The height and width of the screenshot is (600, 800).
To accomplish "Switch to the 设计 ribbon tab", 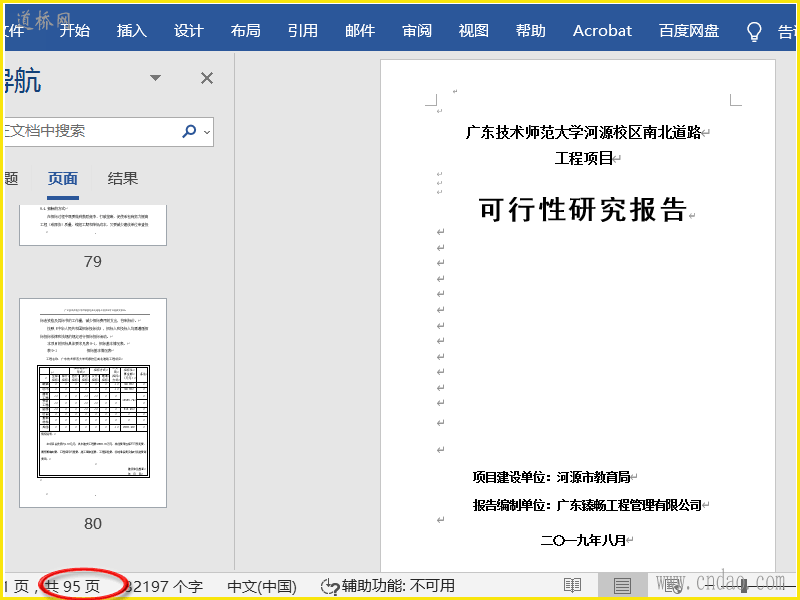I will 189,31.
